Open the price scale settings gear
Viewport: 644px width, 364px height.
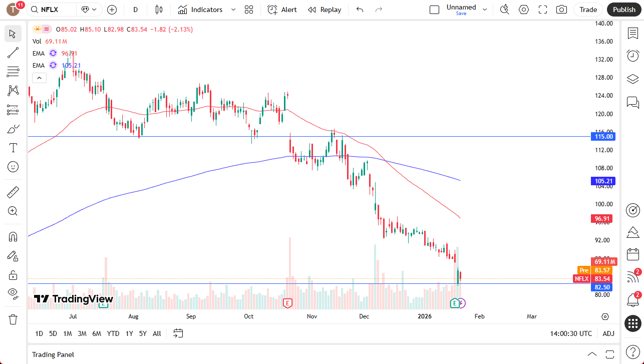(605, 317)
